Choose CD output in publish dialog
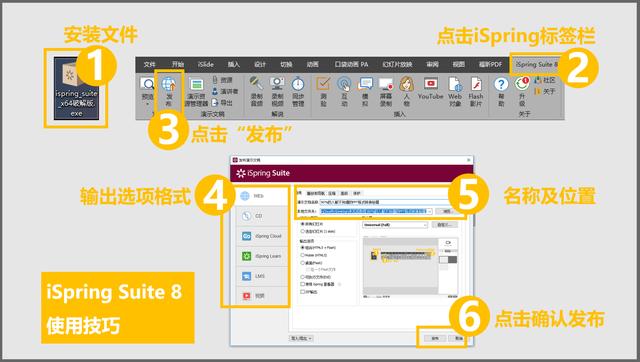The height and width of the screenshot is (362, 640). 262,216
